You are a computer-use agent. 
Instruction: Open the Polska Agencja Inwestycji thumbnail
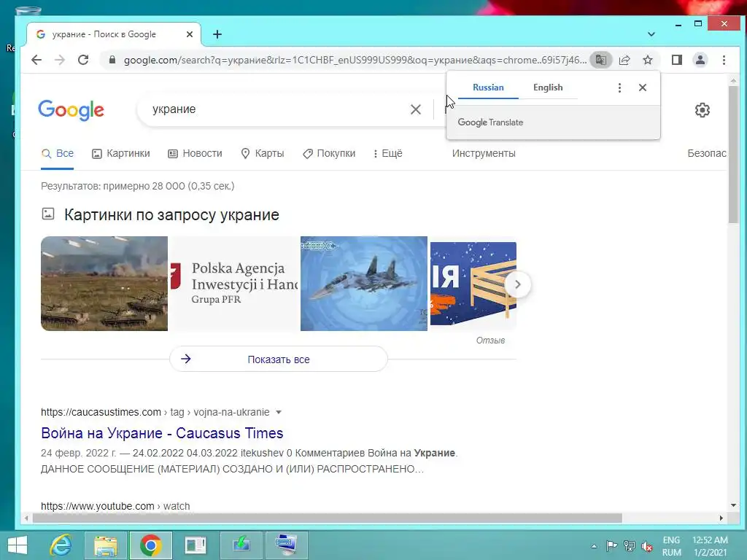[x=234, y=284]
